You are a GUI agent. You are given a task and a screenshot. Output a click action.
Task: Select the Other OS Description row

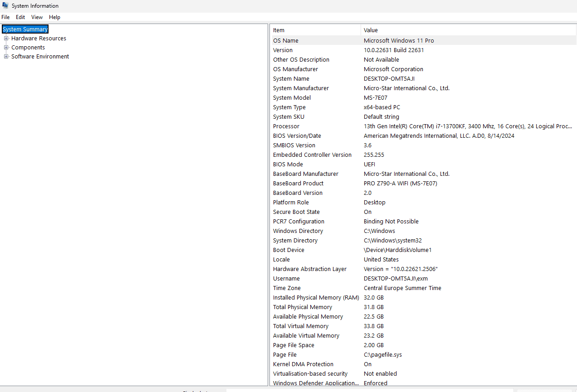424,60
